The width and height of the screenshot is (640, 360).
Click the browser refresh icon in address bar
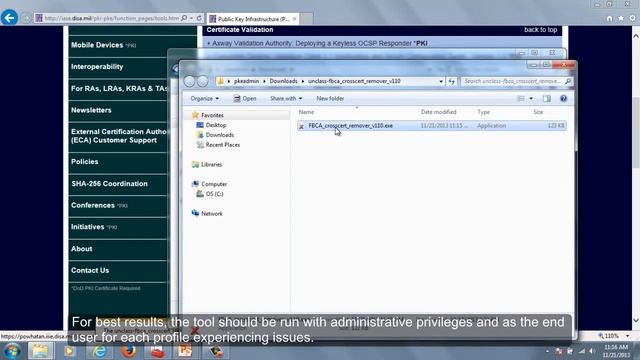pyautogui.click(x=199, y=18)
